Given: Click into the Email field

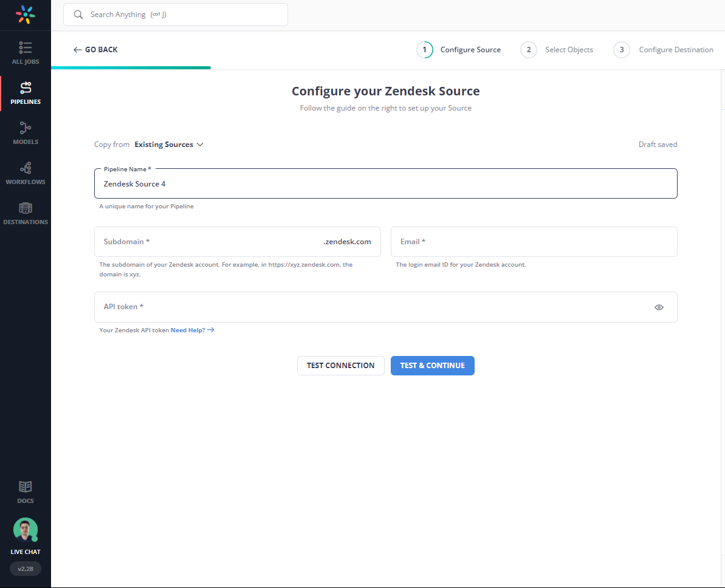Looking at the screenshot, I should [x=534, y=242].
